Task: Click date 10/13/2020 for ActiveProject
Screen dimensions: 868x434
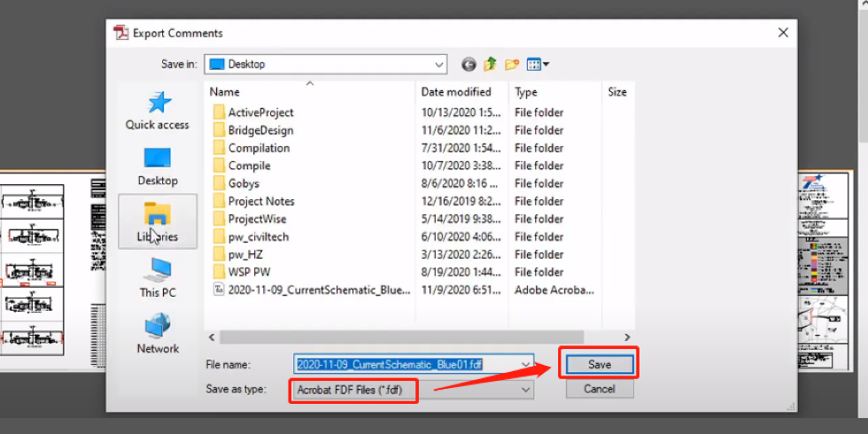Action: [461, 112]
